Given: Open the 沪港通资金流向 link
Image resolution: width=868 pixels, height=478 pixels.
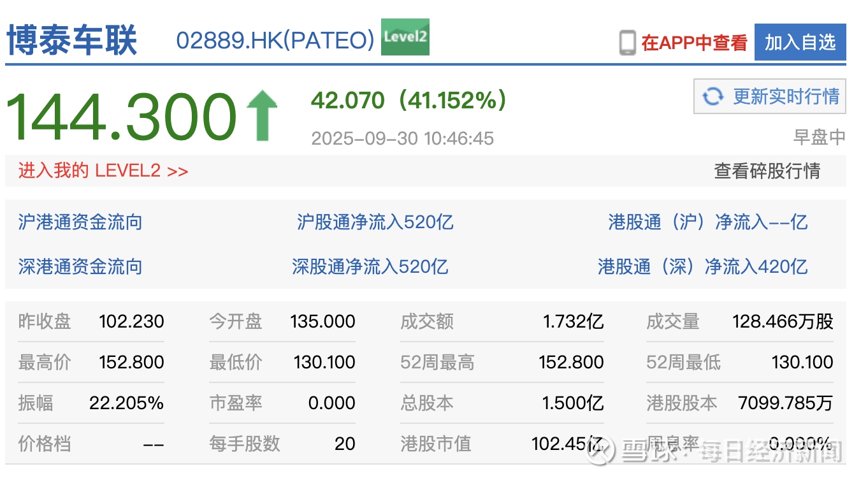Looking at the screenshot, I should [80, 222].
